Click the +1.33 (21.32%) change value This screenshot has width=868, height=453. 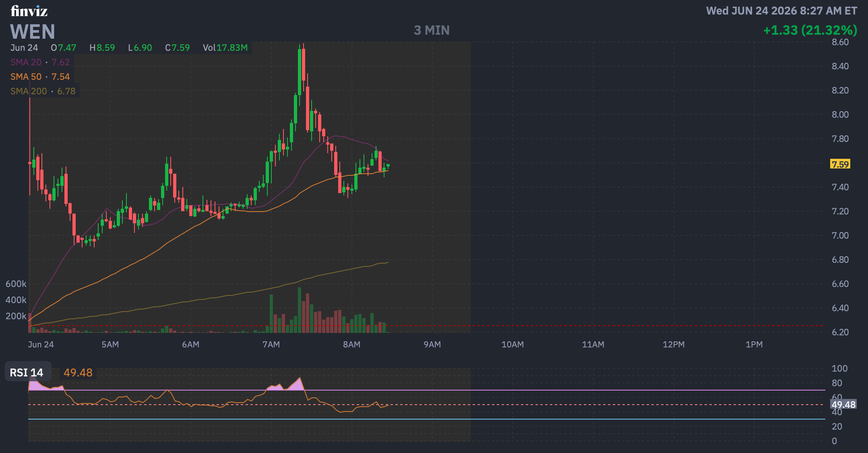[x=810, y=30]
